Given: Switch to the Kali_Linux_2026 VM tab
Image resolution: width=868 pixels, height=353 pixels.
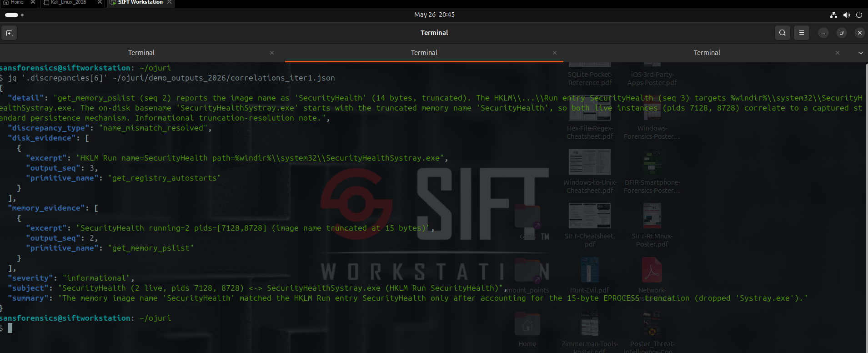Looking at the screenshot, I should click(x=69, y=2).
